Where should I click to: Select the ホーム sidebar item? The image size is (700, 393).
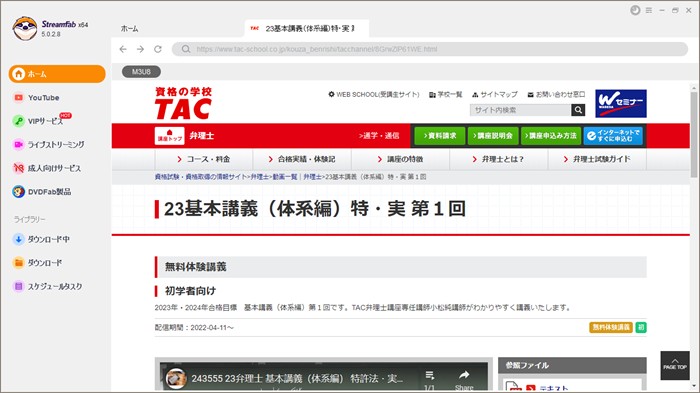[57, 74]
